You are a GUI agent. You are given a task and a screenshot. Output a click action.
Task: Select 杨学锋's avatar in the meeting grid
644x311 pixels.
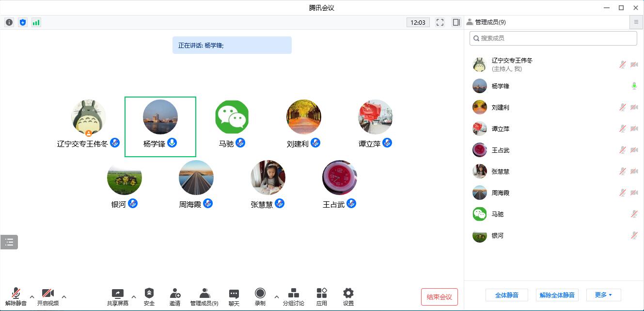pyautogui.click(x=160, y=117)
